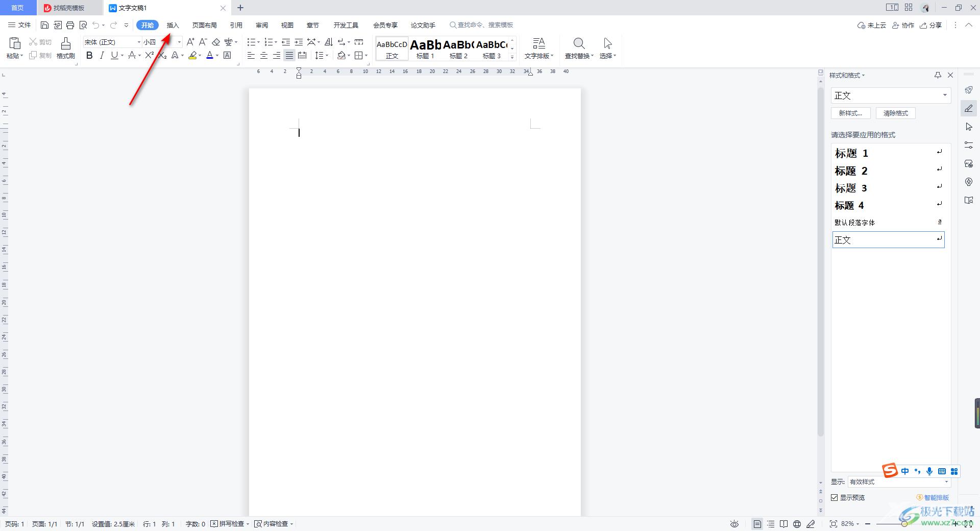Toggle Italic formatting

pyautogui.click(x=102, y=55)
